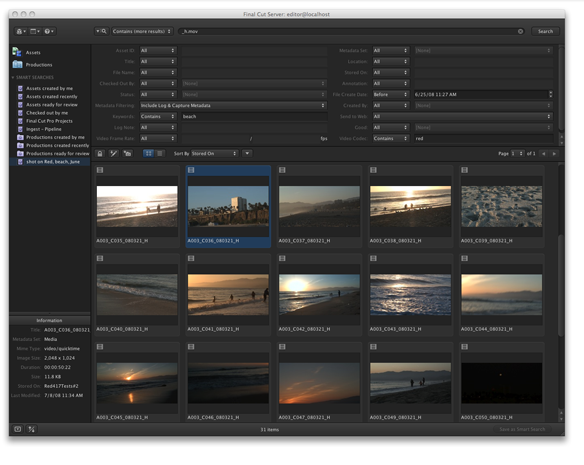Screen dimensions: 584x465
Task: Open the Server lock toolbar menu
Action: pyautogui.click(x=20, y=31)
